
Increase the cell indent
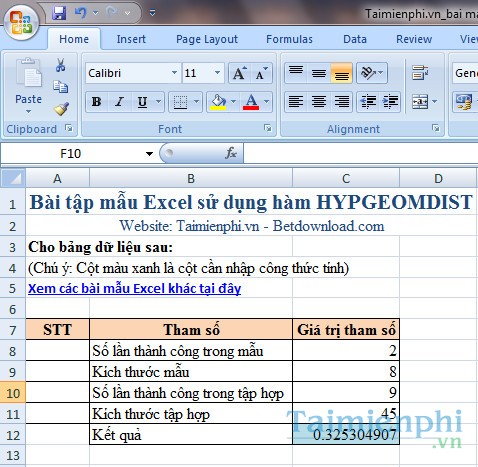click(x=390, y=101)
